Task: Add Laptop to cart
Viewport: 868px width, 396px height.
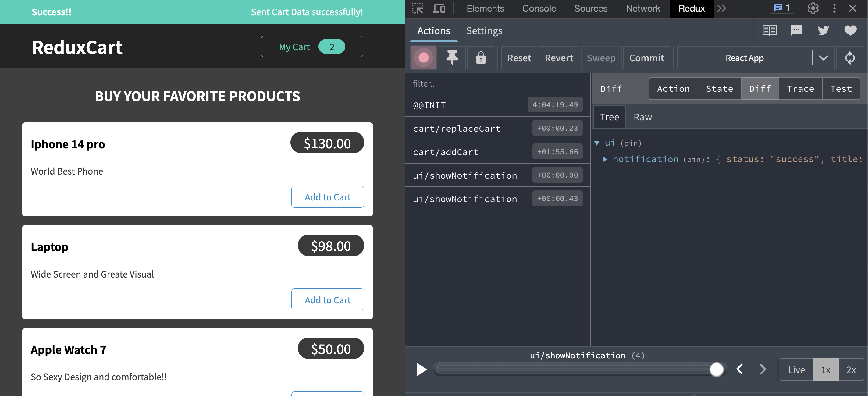Action: (x=327, y=300)
